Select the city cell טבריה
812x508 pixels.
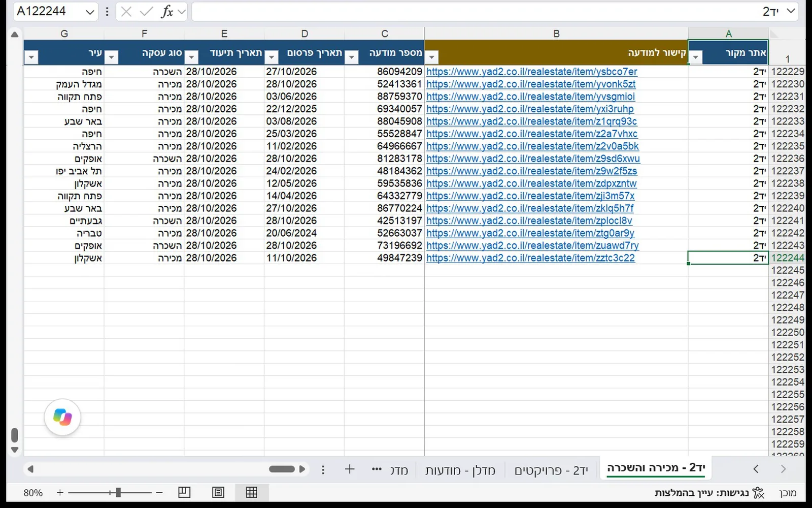[64, 233]
